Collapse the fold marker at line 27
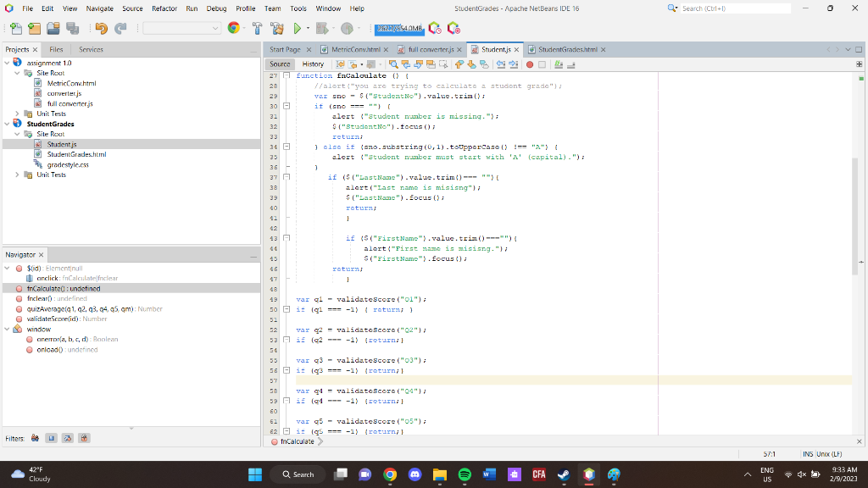Viewport: 868px width, 488px height. 286,76
